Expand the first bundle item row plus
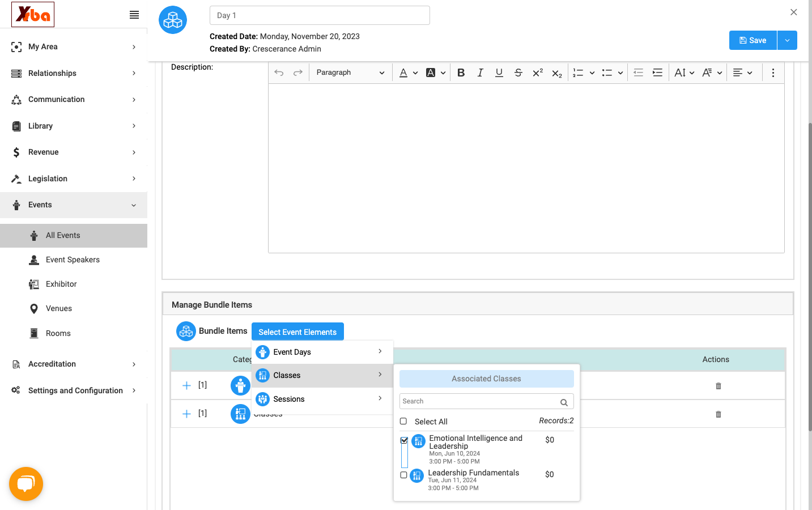 [x=186, y=385]
